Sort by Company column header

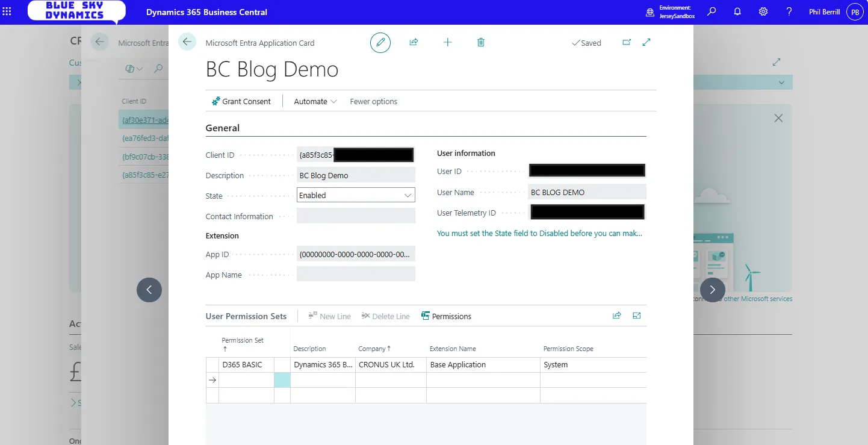click(374, 349)
